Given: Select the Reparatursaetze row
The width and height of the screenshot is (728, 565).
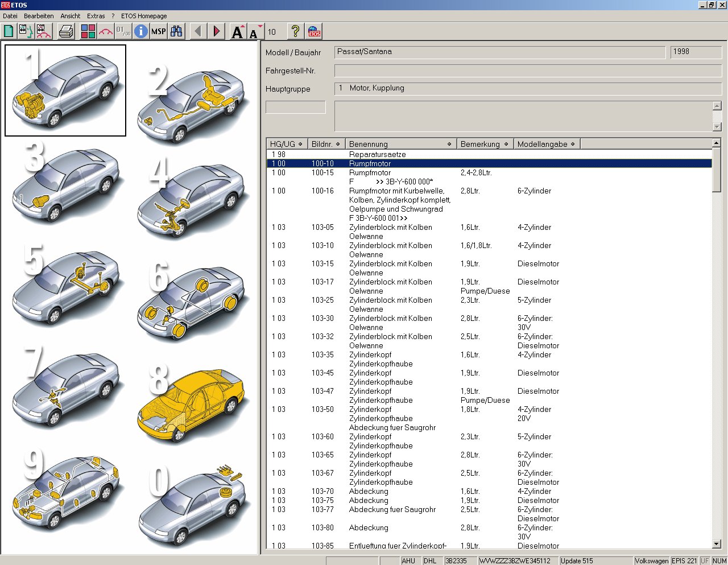Looking at the screenshot, I should (x=489, y=154).
